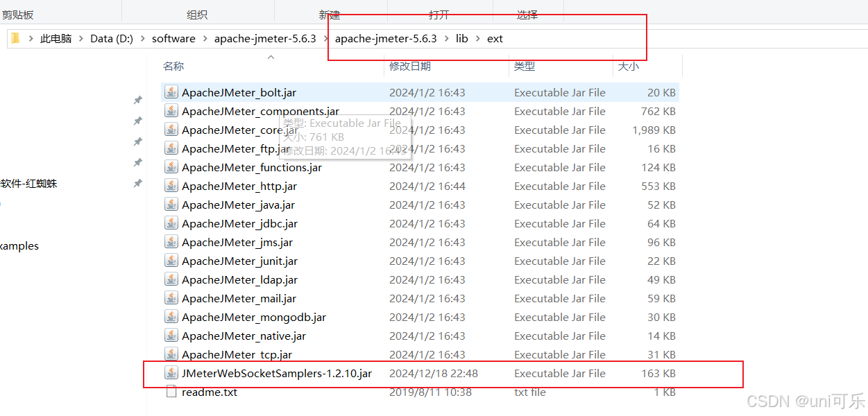The width and height of the screenshot is (868, 416).
Task: Go to software folder in the address bar
Action: [173, 39]
